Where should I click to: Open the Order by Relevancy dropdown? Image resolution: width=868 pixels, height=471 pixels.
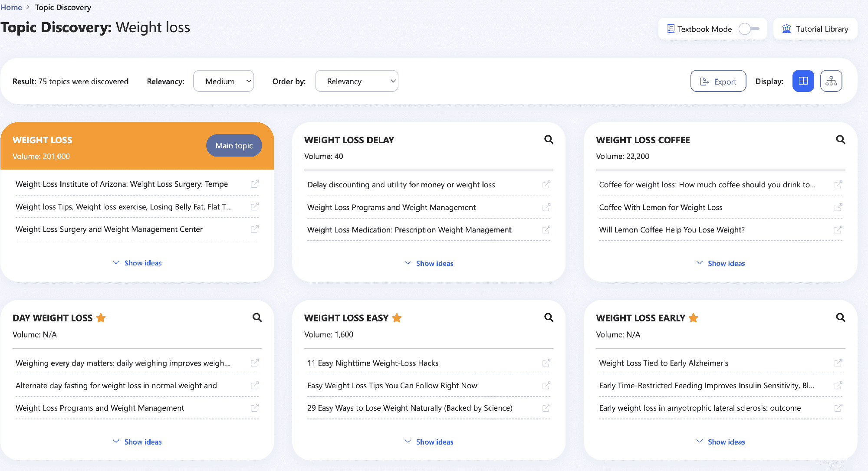(x=356, y=81)
